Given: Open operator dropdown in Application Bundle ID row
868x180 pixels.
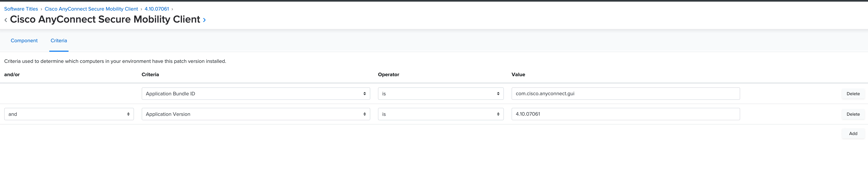Looking at the screenshot, I should [441, 94].
